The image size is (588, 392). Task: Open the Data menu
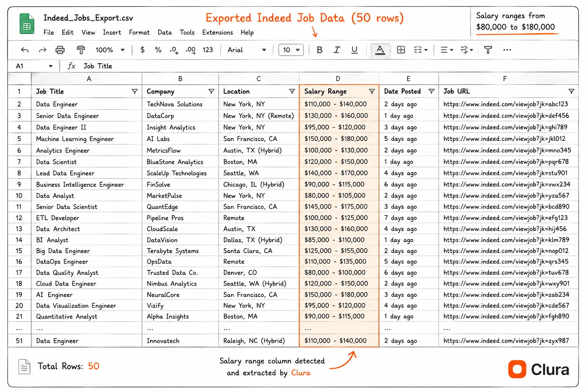point(165,33)
